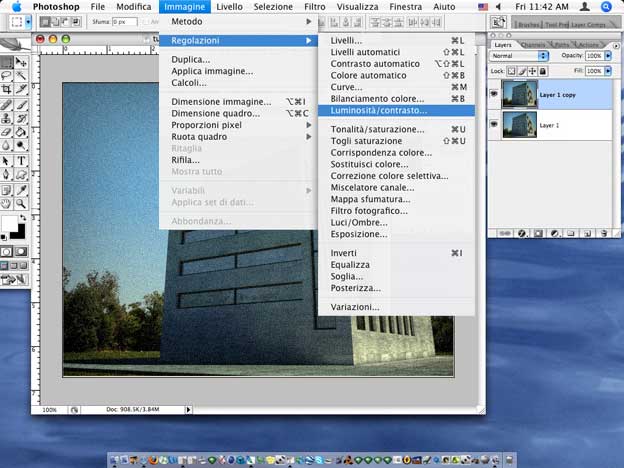Toggle lock transparent pixels in Layers panel
The width and height of the screenshot is (624, 468).
pyautogui.click(x=512, y=72)
